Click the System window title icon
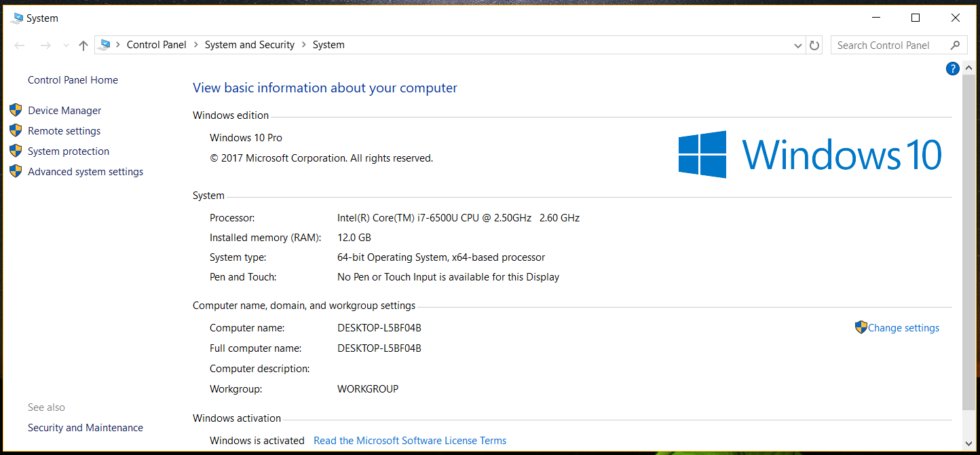980x455 pixels. coord(16,18)
